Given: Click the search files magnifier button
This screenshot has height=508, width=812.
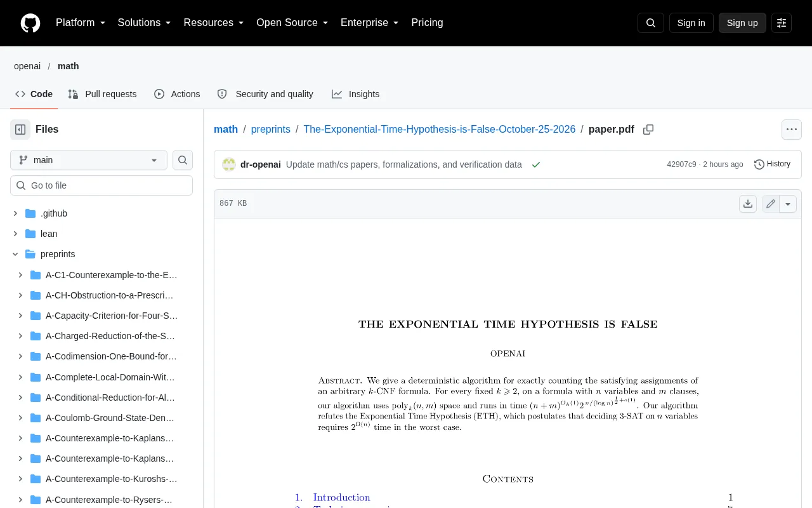Looking at the screenshot, I should tap(183, 160).
